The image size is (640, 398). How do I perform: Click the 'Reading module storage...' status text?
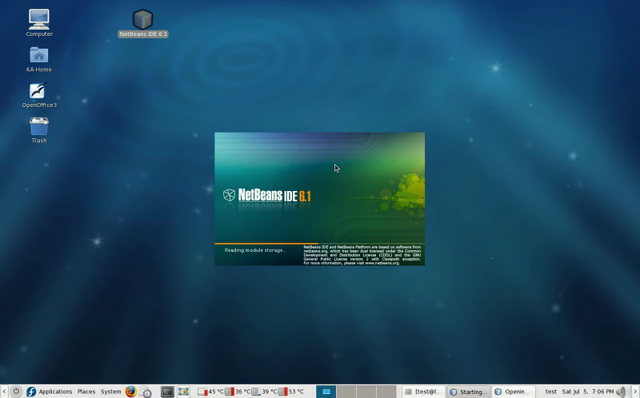(x=256, y=250)
